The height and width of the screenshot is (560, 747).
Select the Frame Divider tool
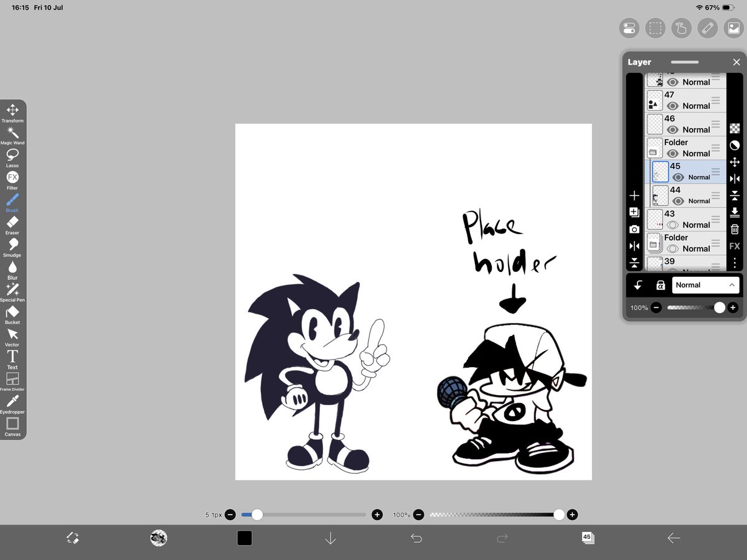click(12, 382)
